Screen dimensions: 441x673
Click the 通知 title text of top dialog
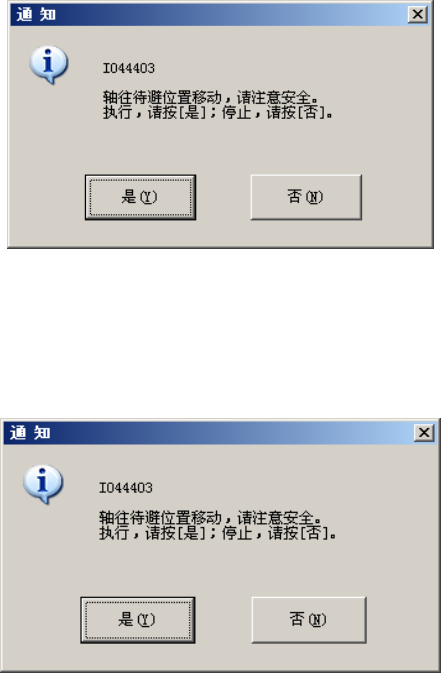(x=36, y=15)
